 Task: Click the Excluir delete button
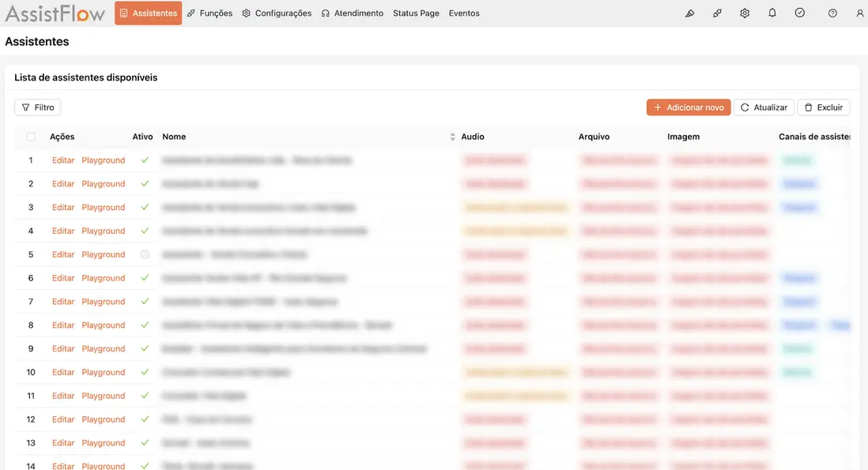pyautogui.click(x=824, y=107)
